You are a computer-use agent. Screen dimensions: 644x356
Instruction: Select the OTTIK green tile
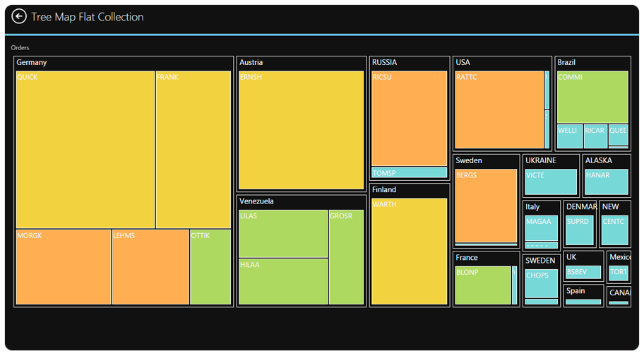[x=210, y=266]
